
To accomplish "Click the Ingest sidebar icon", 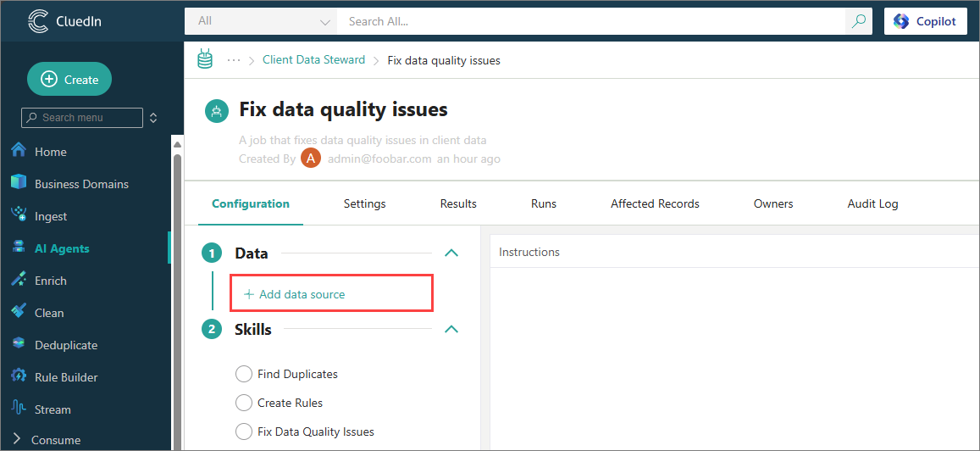I will 19,215.
